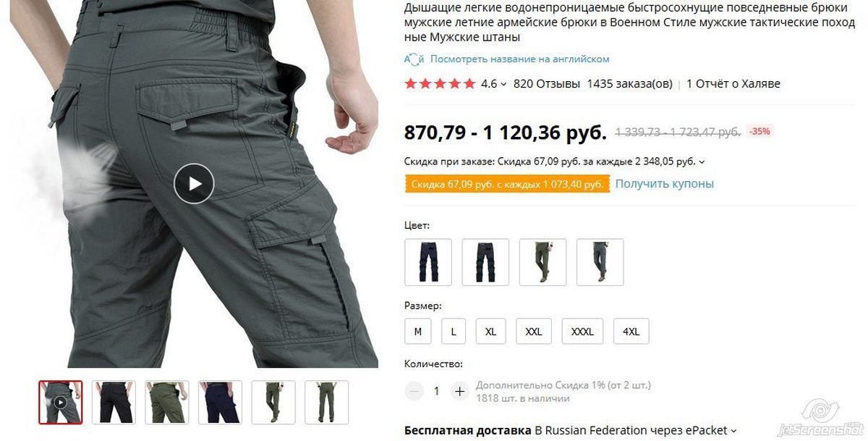Click the translate icon beside the title
This screenshot has width=868, height=441.
[414, 59]
